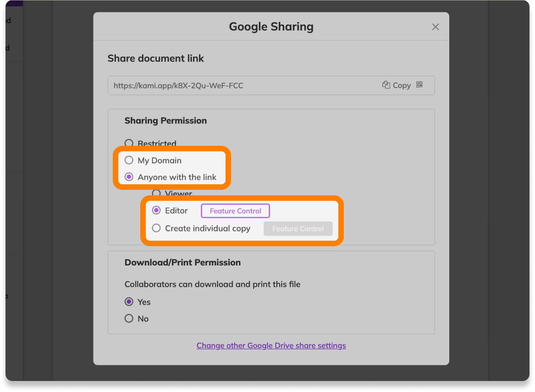Open Change other Google Drive share settings
This screenshot has height=392, width=535.
click(x=271, y=346)
